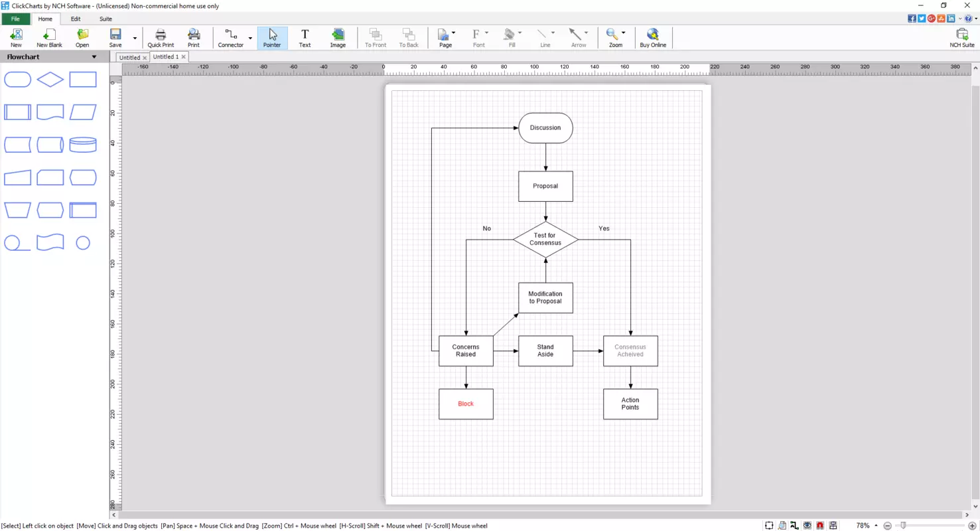Viewport: 980px width, 531px height.
Task: Open the Zoom dropdown arrow in toolbar
Action: click(624, 33)
